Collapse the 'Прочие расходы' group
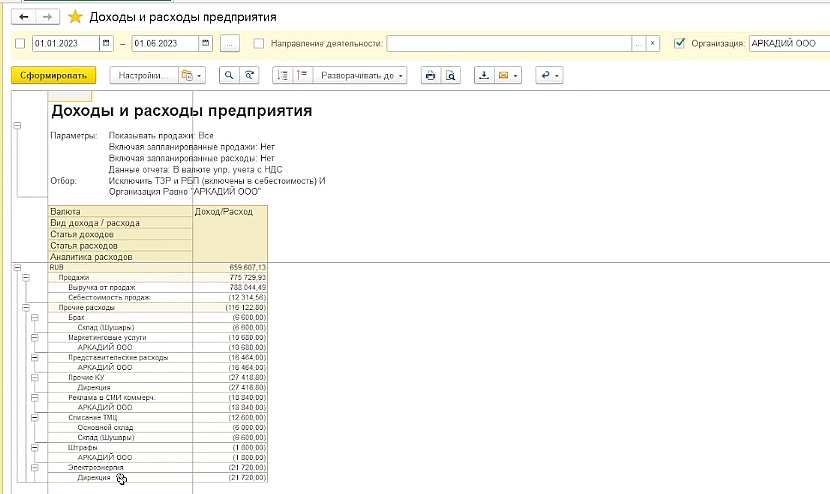The height and width of the screenshot is (494, 830). coord(26,308)
